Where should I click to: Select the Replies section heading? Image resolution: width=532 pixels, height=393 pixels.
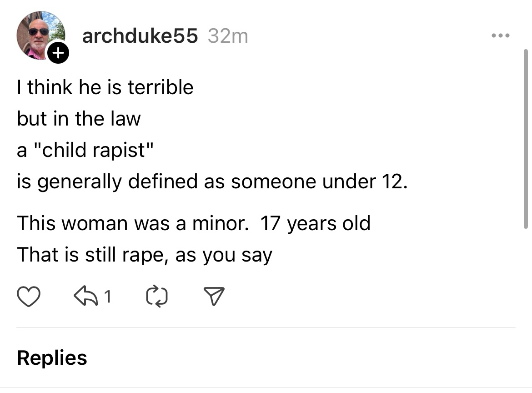(52, 358)
